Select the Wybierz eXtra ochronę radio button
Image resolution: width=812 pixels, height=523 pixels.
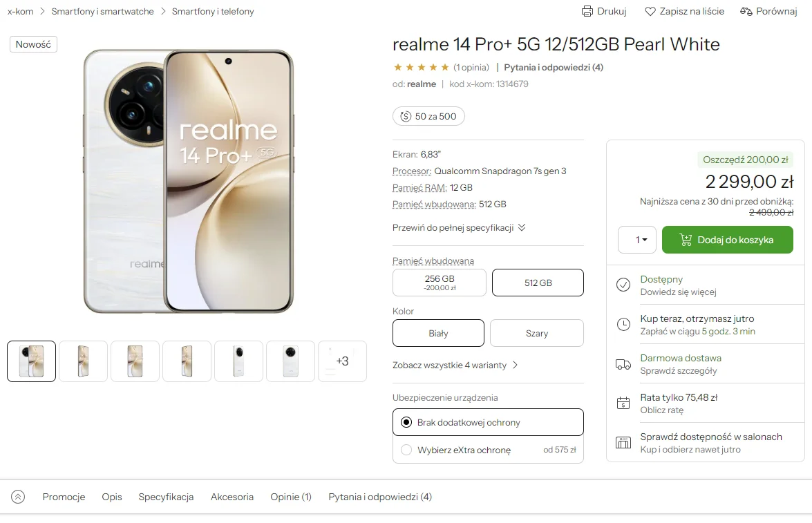[x=406, y=450]
